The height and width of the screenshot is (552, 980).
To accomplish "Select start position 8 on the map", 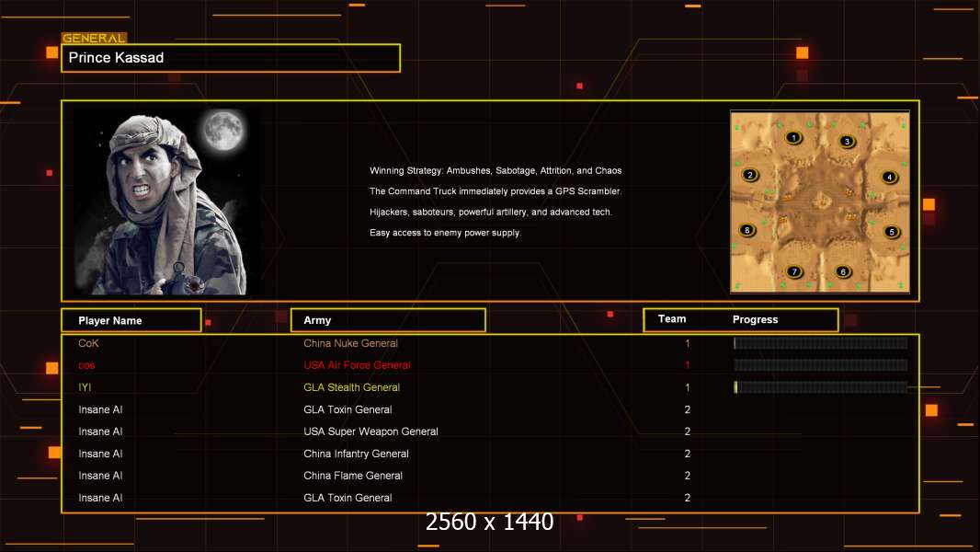I will [746, 230].
